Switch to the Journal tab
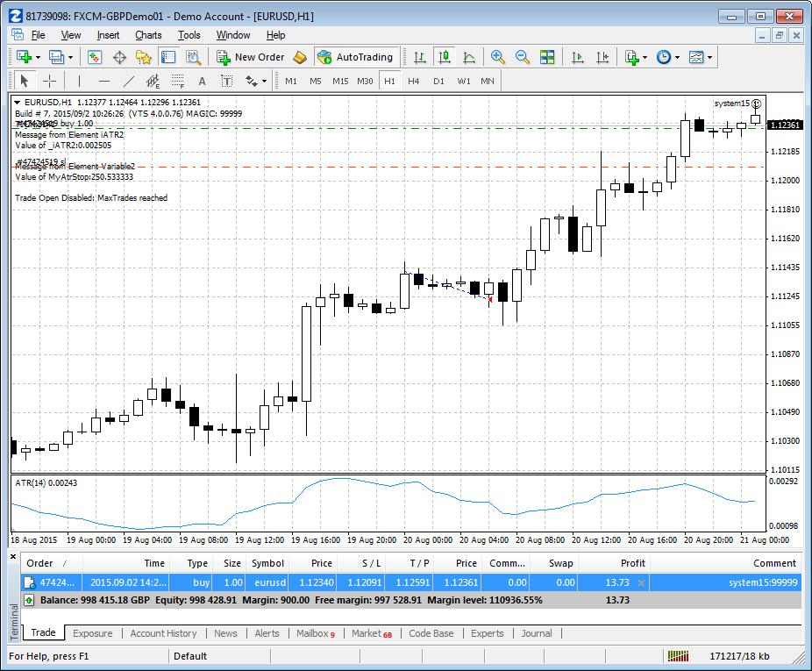This screenshot has height=671, width=812. [x=537, y=633]
